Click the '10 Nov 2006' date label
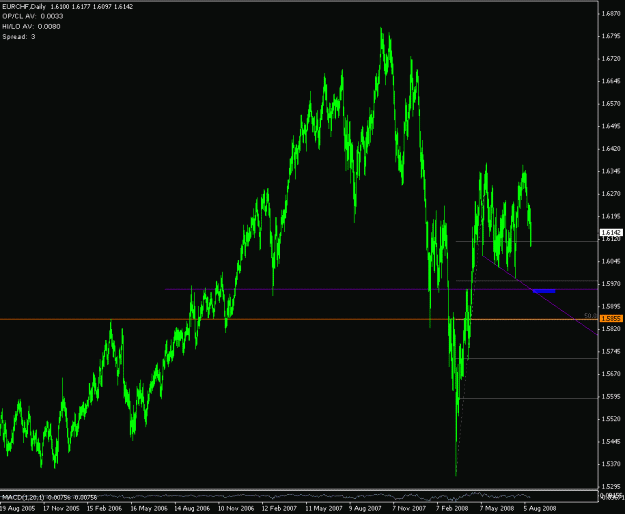This screenshot has width=625, height=514. [x=236, y=508]
